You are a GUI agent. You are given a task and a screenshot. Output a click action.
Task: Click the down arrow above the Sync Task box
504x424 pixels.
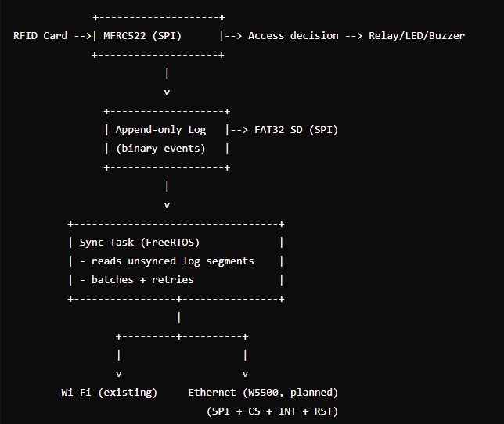tap(167, 205)
